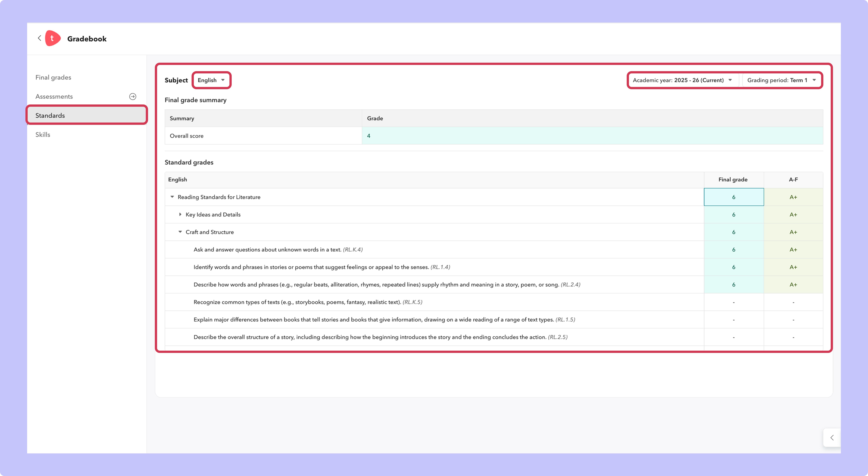
Task: Click A+ for Reading Standards for Literature
Action: pyautogui.click(x=794, y=197)
